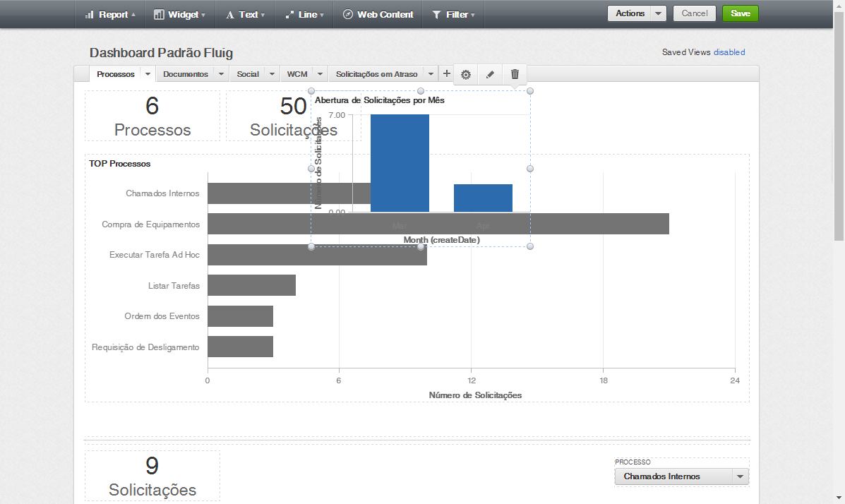This screenshot has width=845, height=504.
Task: Open the Chamados Internos process dropdown
Action: 681,476
